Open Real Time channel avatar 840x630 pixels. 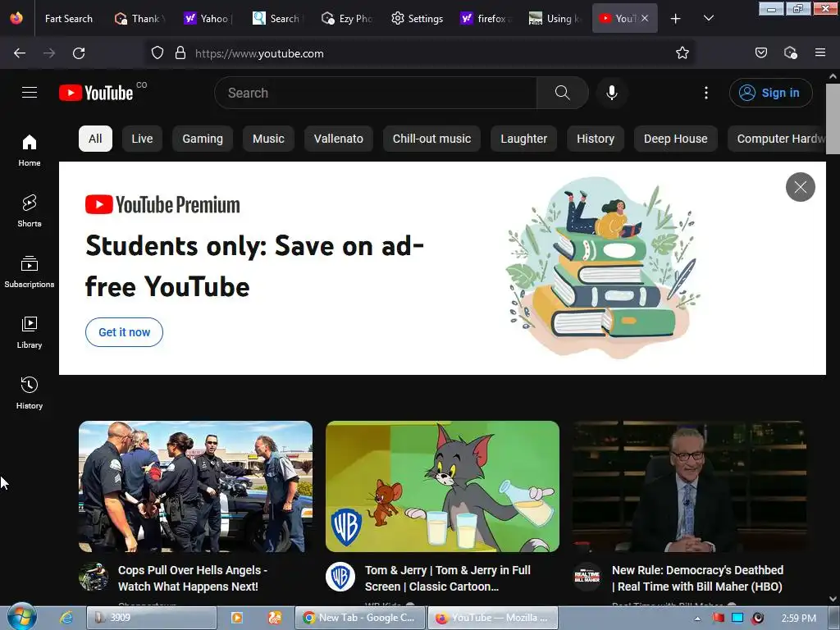(587, 577)
